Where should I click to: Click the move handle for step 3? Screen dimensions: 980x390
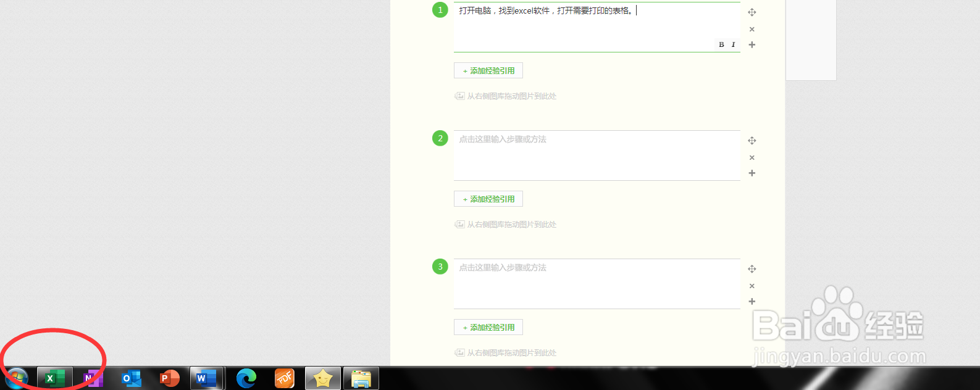pyautogui.click(x=752, y=269)
